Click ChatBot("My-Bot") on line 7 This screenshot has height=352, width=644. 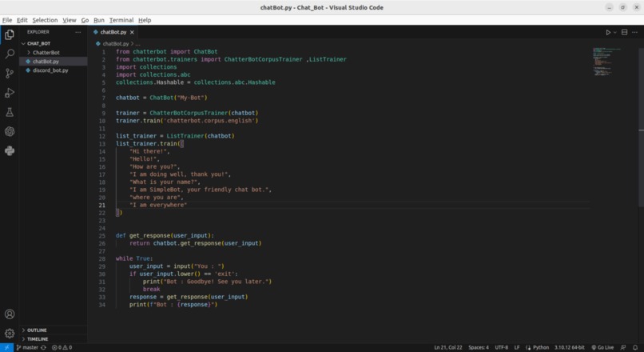[178, 98]
